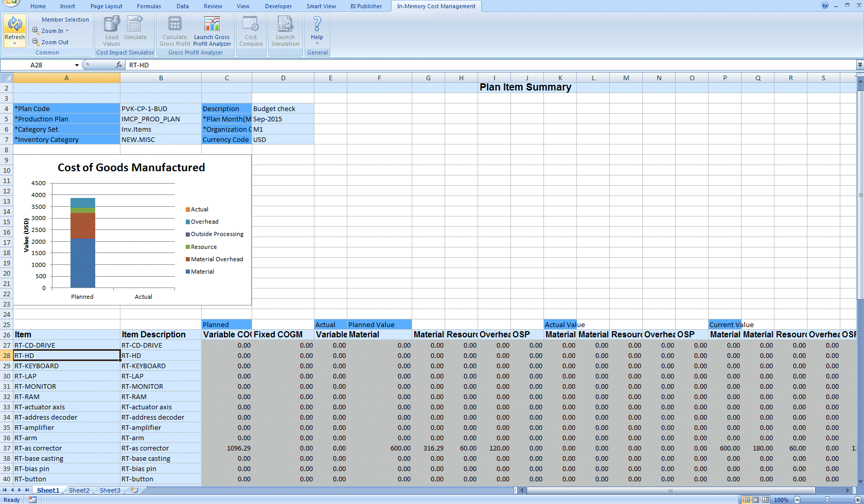Click the Select All corner of the grid
The width and height of the screenshot is (864, 504).
click(x=7, y=78)
